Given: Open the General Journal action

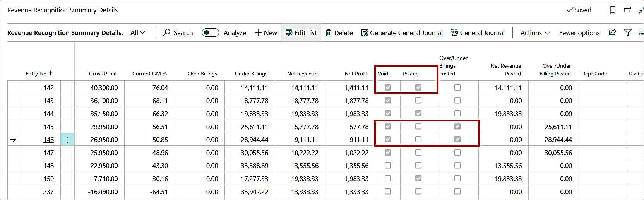Looking at the screenshot, I should pyautogui.click(x=478, y=33).
